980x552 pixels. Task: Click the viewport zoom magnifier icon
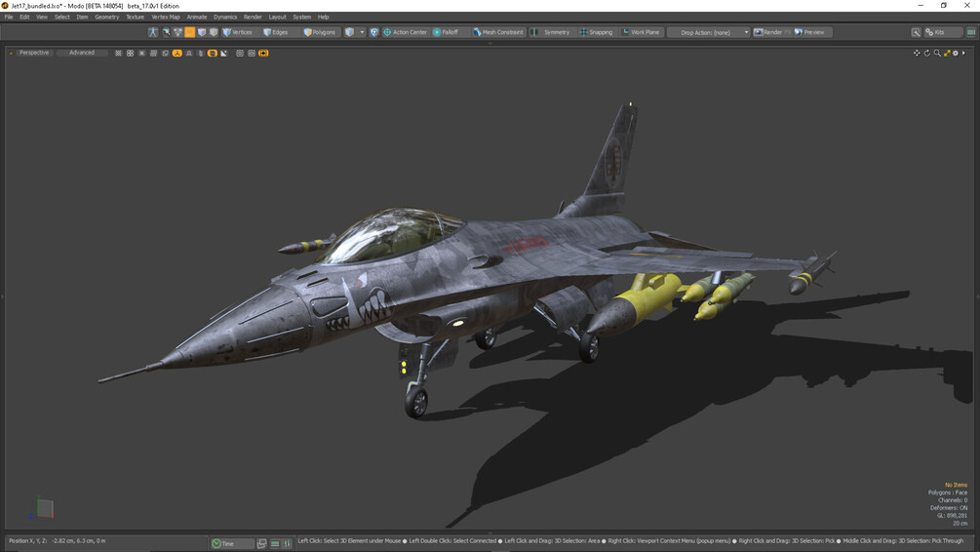coord(937,53)
